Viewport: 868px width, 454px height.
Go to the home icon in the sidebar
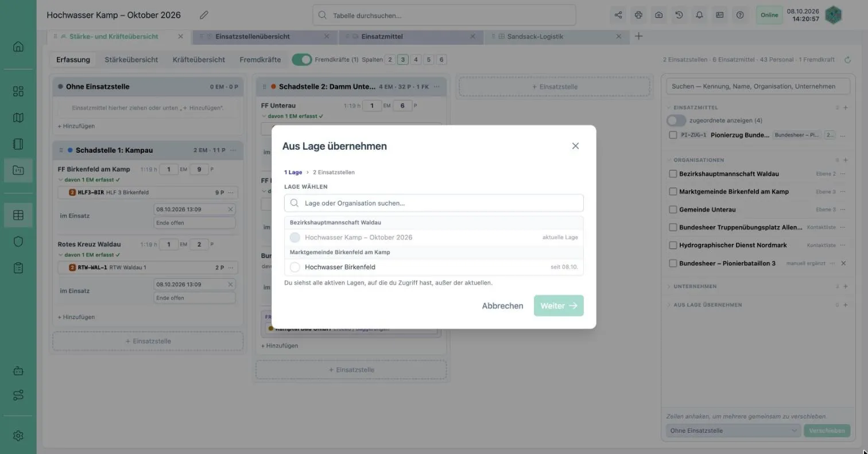(x=18, y=46)
